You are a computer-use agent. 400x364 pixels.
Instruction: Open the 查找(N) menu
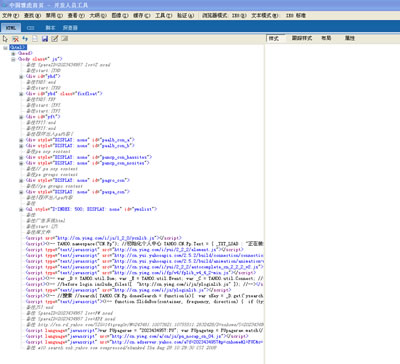(32, 15)
